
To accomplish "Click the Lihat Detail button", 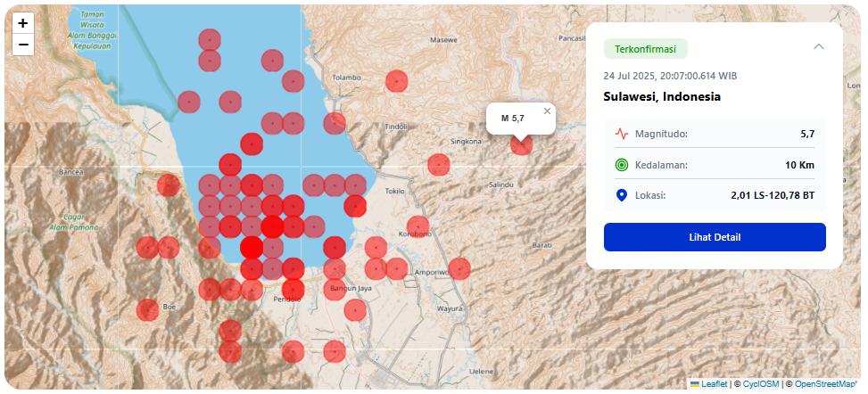I will tap(715, 237).
